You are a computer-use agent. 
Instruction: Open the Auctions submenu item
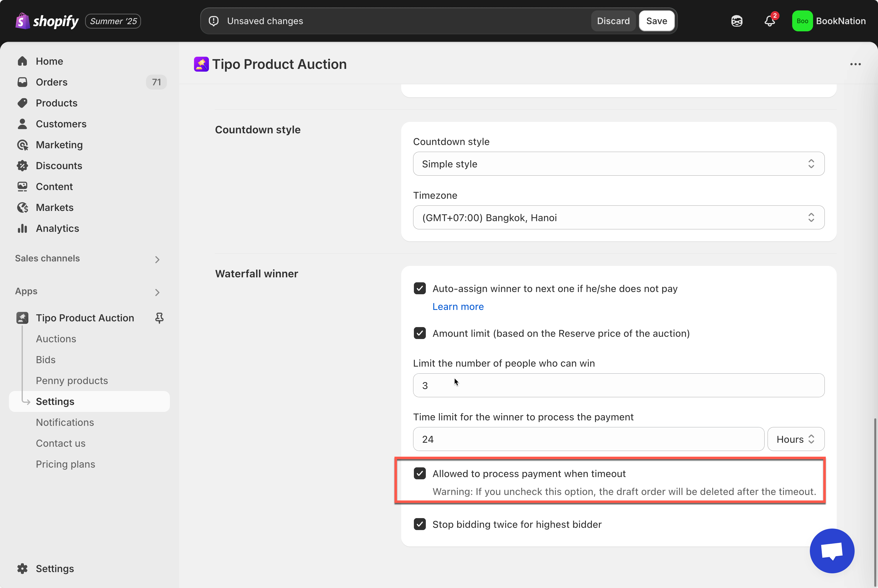click(x=56, y=339)
